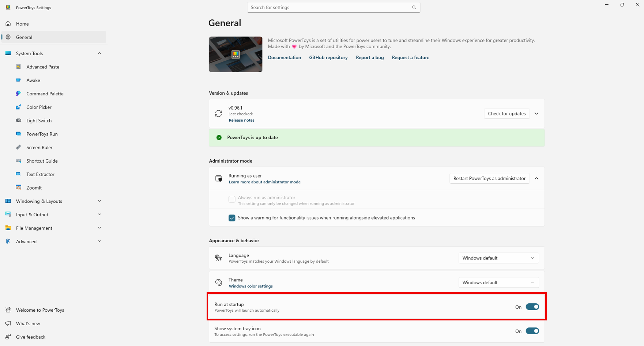The image size is (644, 346).
Task: Uncheck the elevated applications warning checkbox
Action: [x=232, y=218]
